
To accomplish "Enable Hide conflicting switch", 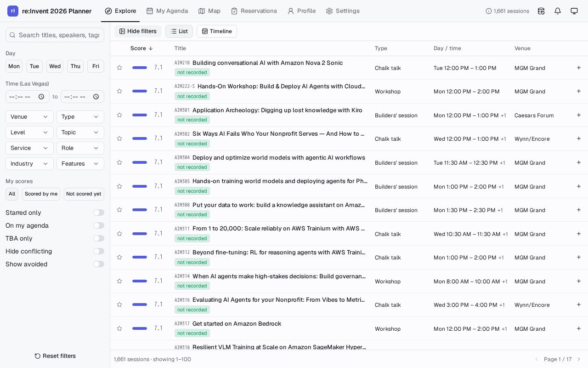I will pyautogui.click(x=99, y=251).
